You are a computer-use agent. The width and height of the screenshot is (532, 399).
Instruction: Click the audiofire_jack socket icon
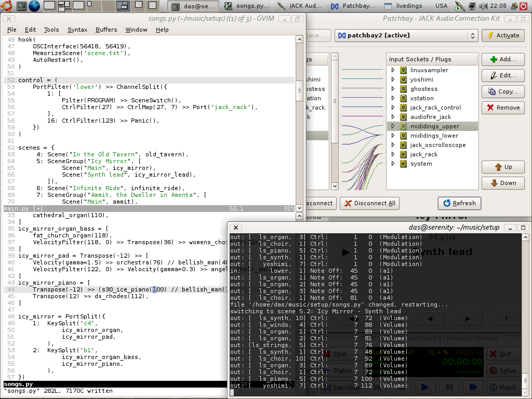[403, 117]
